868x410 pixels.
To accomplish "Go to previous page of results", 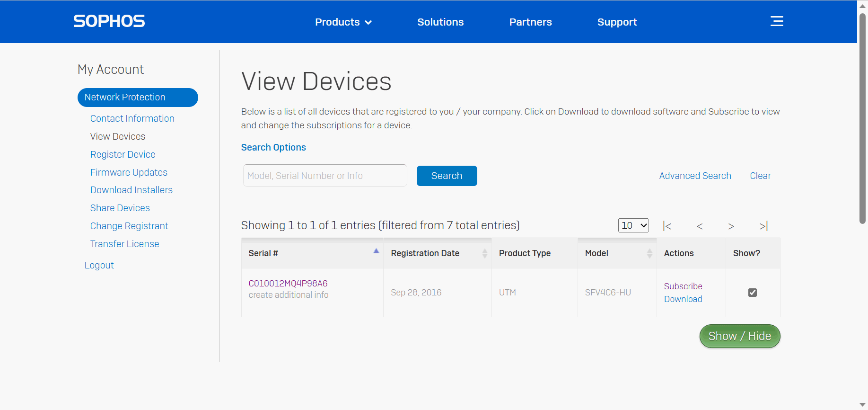I will click(700, 226).
